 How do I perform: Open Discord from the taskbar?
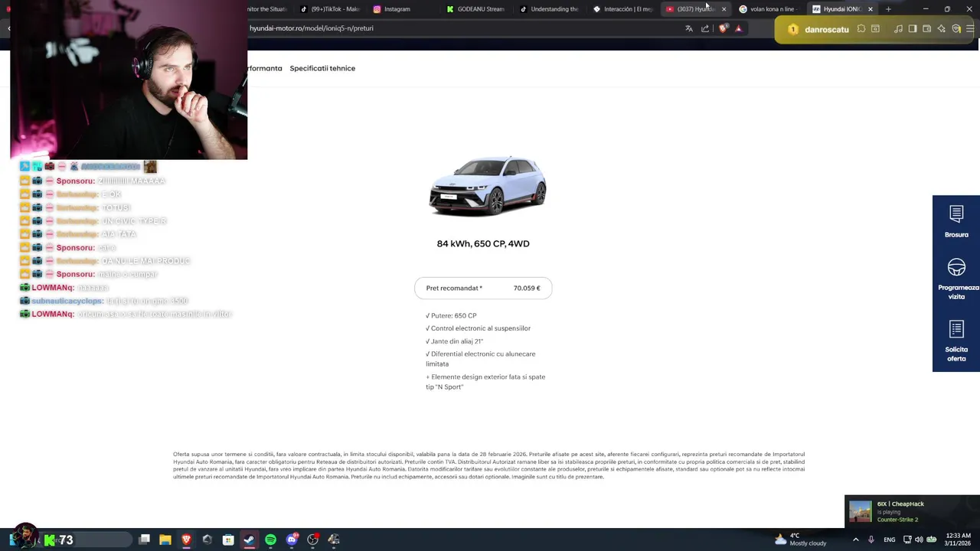point(292,540)
